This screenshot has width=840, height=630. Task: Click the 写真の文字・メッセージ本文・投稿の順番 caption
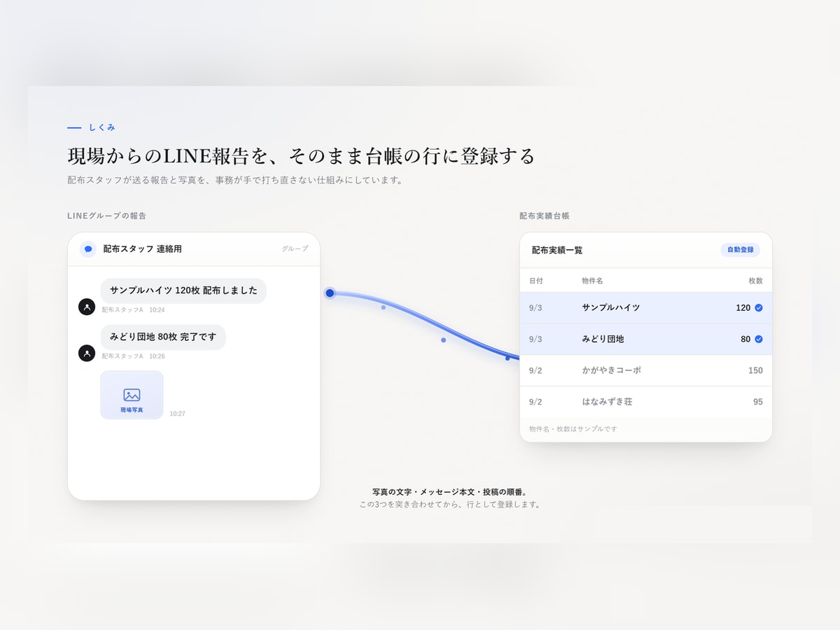point(449,491)
